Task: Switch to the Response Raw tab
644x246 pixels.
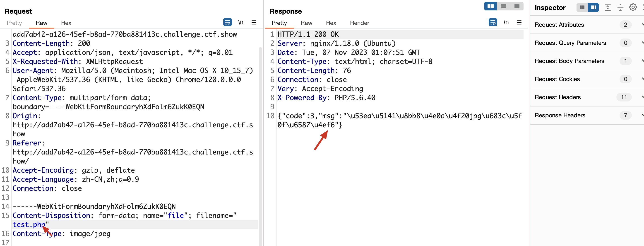Action: 306,23
